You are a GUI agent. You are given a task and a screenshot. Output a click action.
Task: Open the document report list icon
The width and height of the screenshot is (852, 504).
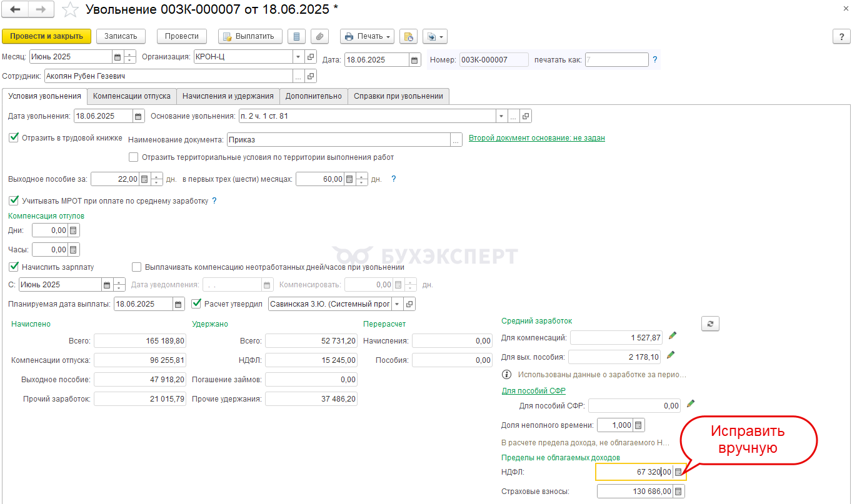[x=296, y=36]
